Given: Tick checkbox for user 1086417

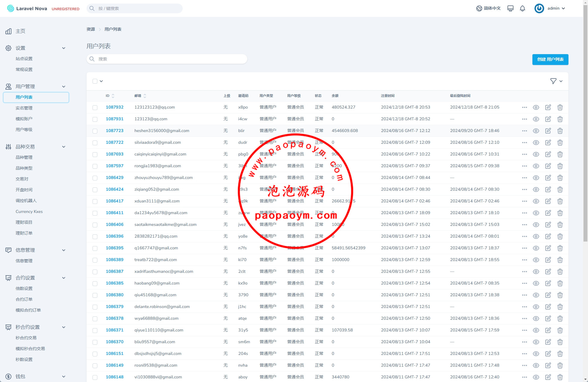Looking at the screenshot, I should [95, 202].
